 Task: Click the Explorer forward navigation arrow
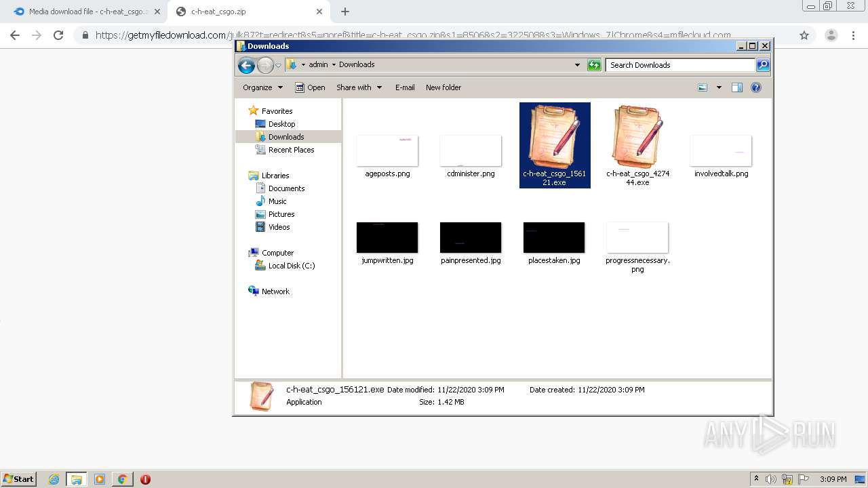265,65
